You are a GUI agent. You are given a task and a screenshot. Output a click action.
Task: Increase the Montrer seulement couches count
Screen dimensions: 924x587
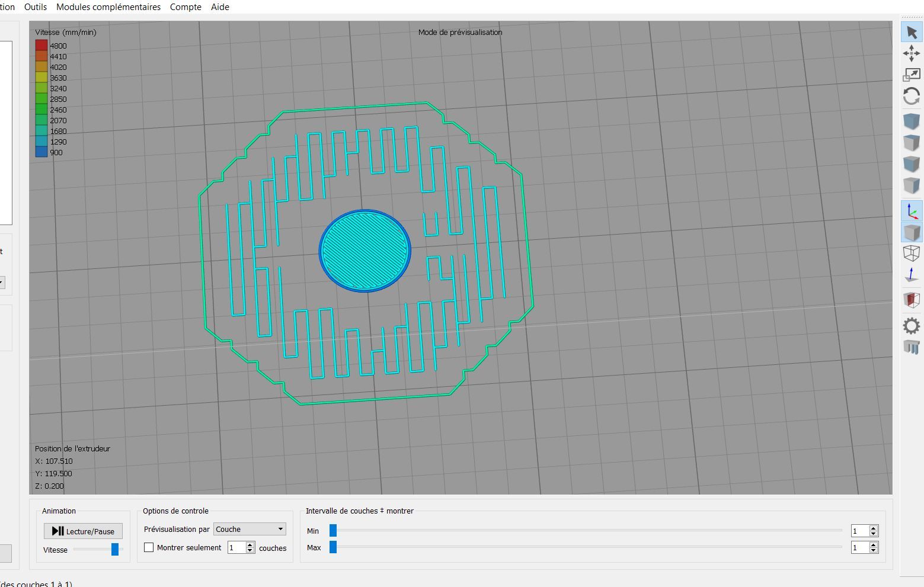(x=250, y=544)
